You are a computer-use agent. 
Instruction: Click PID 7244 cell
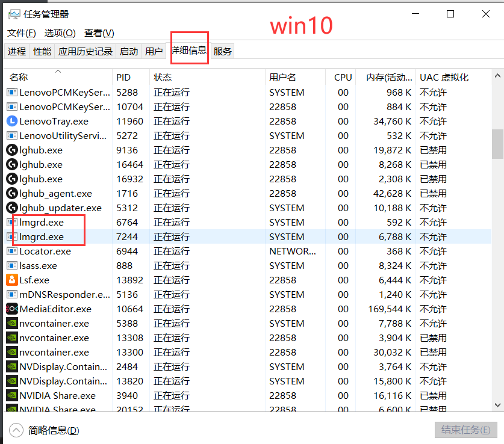(127, 236)
